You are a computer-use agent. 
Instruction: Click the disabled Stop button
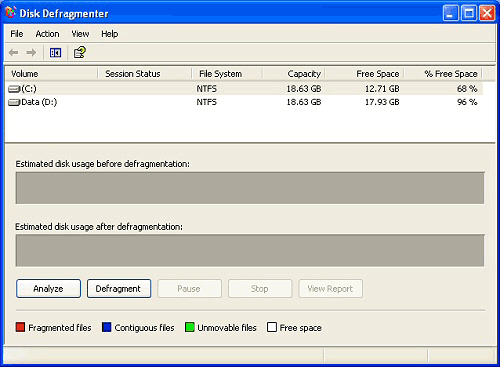pyautogui.click(x=260, y=289)
